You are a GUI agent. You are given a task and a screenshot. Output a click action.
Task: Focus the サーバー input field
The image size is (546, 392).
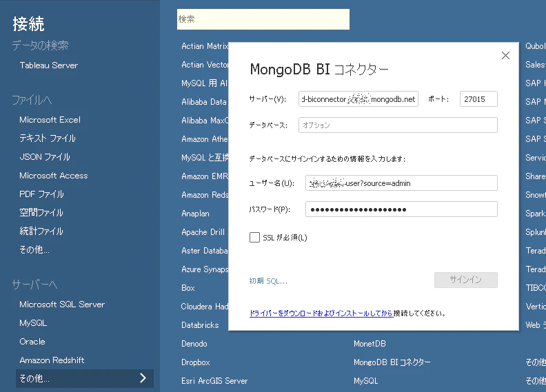point(358,99)
